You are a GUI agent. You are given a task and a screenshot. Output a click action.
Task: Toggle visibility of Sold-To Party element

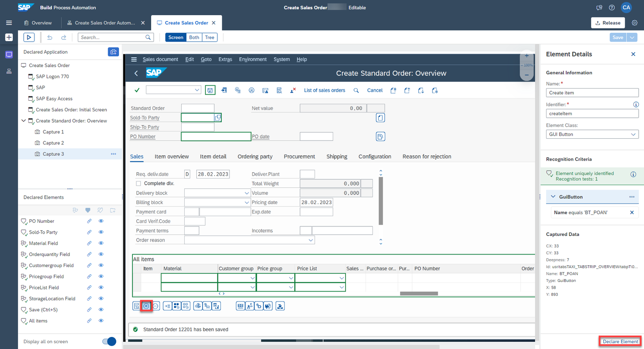[x=101, y=232]
